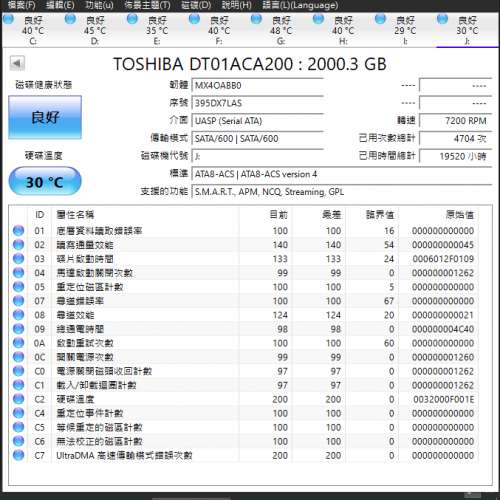The width and height of the screenshot is (500, 500).
Task: Click the status icon for attribute 04
Action: point(18,272)
